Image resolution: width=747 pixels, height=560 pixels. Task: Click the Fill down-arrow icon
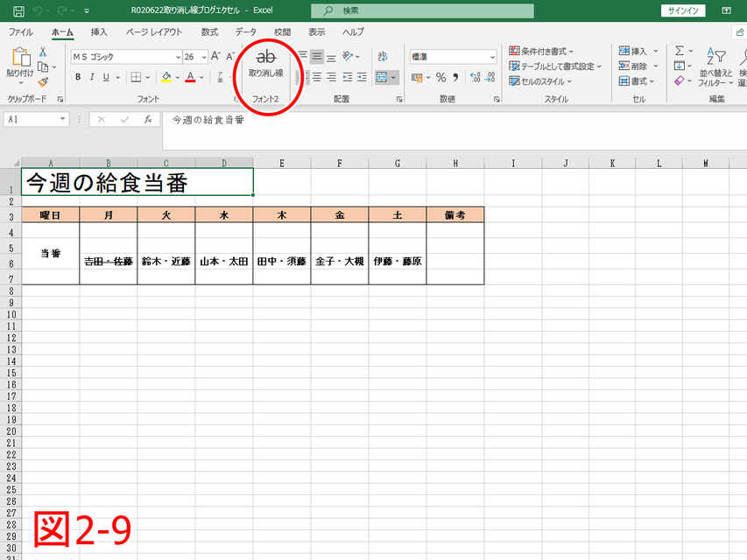click(680, 66)
